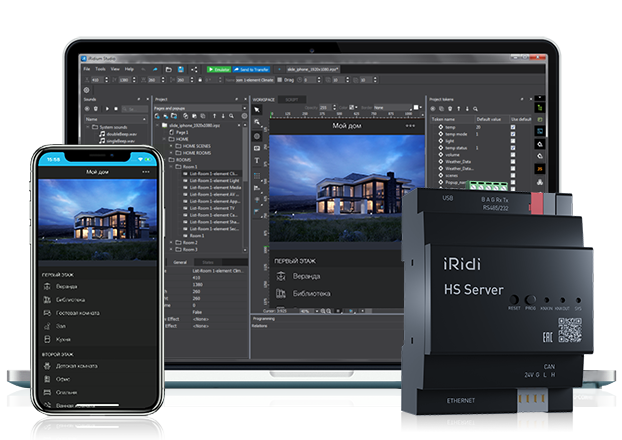Open the View menu
The height and width of the screenshot is (440, 622).
115,69
